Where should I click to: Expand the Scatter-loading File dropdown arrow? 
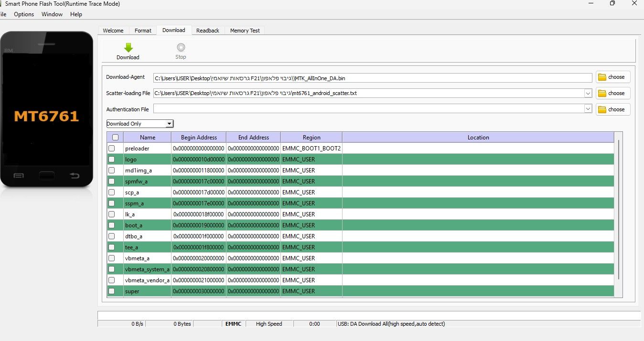[x=588, y=93]
